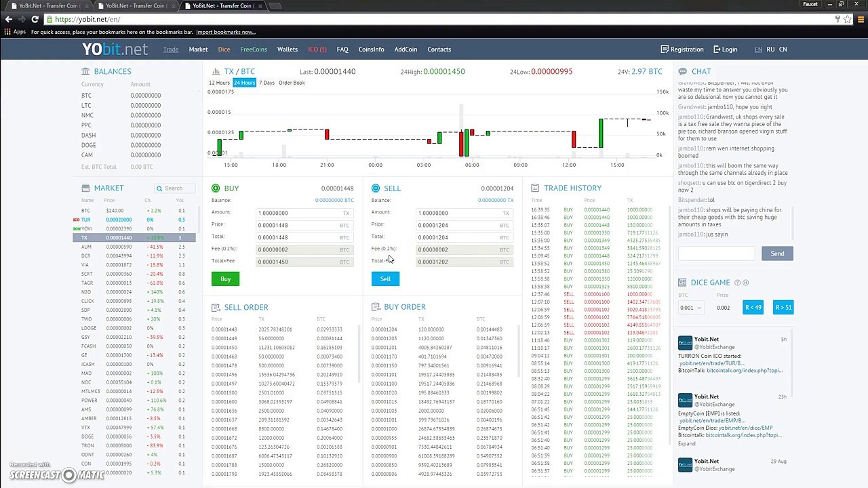The height and width of the screenshot is (488, 868).
Task: Click the Chat panel speech icon
Action: pos(682,71)
